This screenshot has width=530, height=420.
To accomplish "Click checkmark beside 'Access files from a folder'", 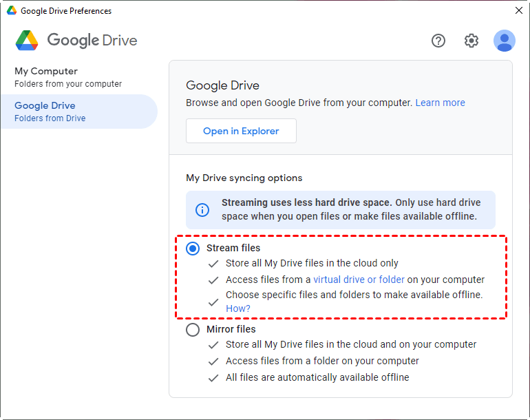I will pyautogui.click(x=213, y=361).
